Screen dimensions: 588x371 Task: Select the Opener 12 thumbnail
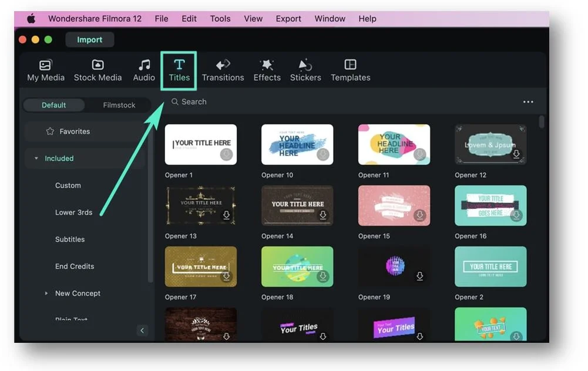coord(490,144)
